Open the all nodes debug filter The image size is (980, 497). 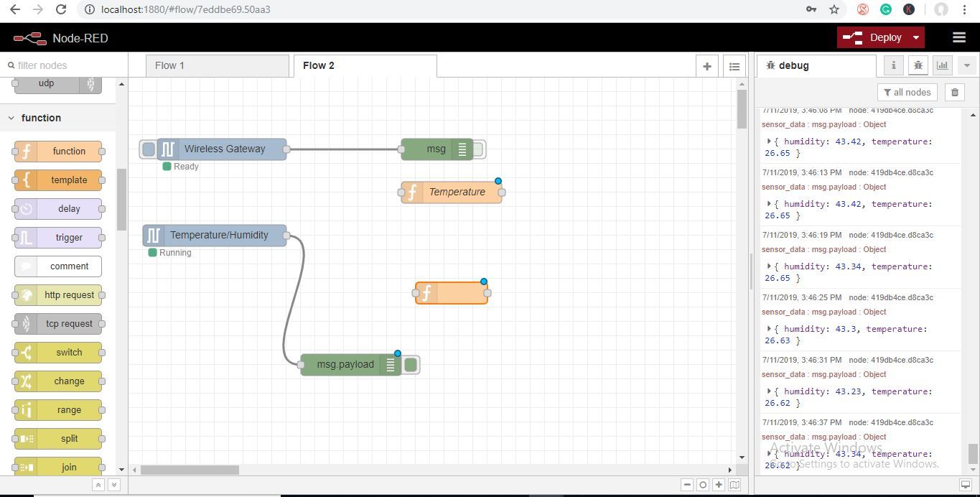click(x=907, y=92)
